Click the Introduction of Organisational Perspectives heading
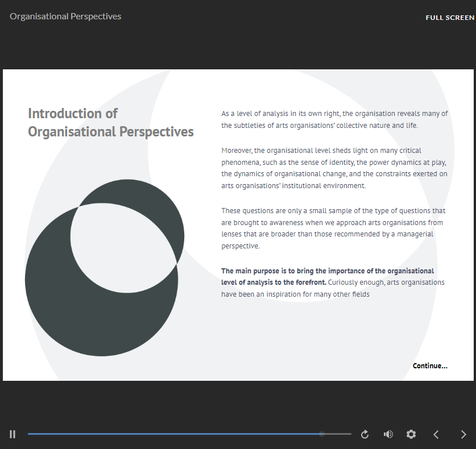The image size is (476, 449). (x=110, y=123)
